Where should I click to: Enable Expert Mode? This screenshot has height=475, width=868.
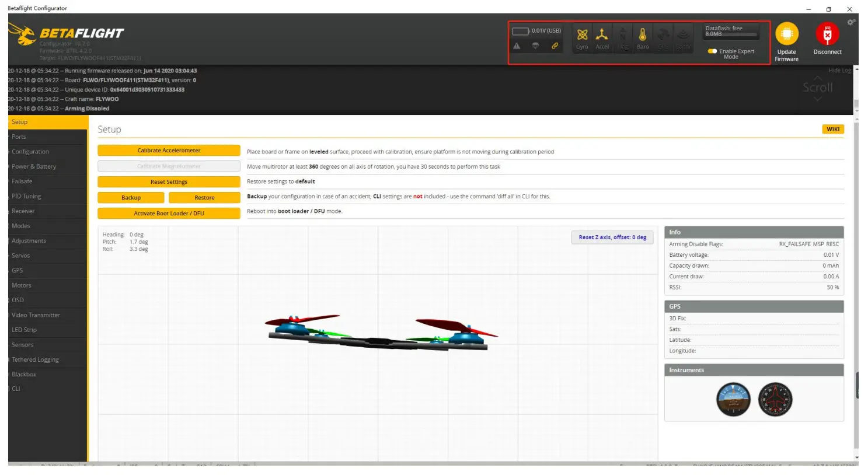(x=713, y=51)
